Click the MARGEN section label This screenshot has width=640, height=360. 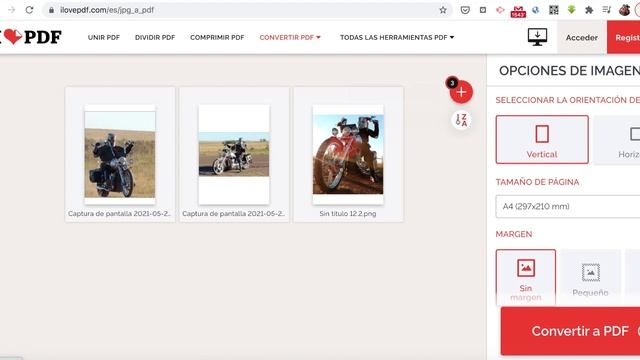click(x=514, y=234)
